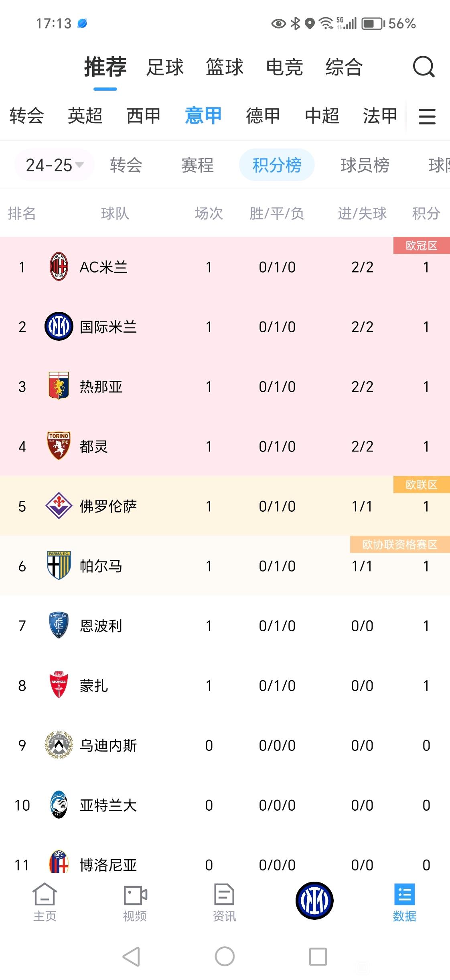450x980 pixels.
Task: Tap the 积分 column header
Action: pyautogui.click(x=426, y=213)
